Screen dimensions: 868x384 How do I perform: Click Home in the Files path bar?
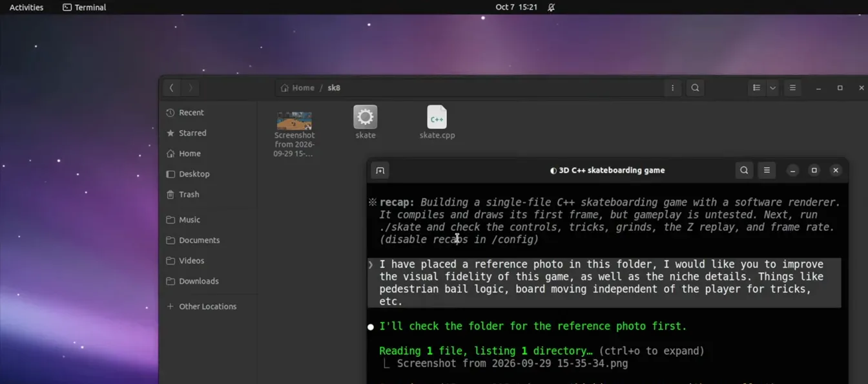click(298, 88)
